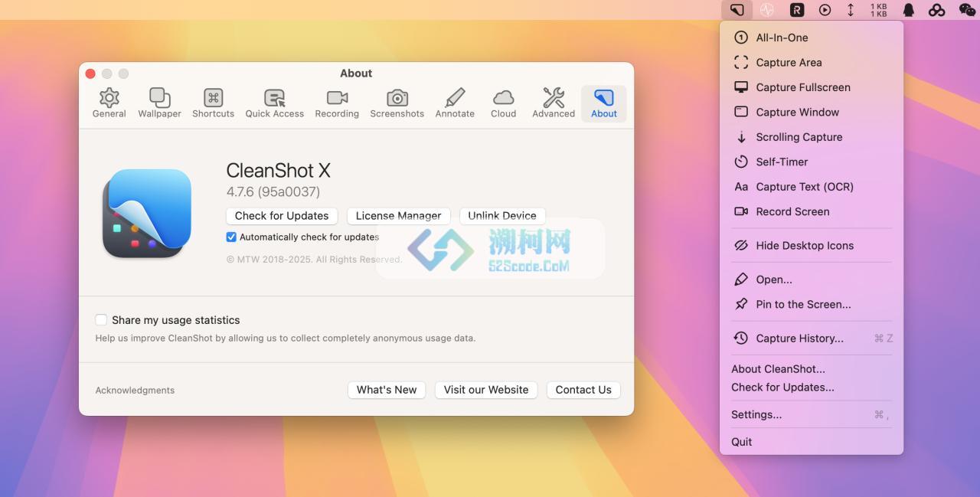
Task: Enable Share my usage statistics checkbox
Action: click(101, 320)
